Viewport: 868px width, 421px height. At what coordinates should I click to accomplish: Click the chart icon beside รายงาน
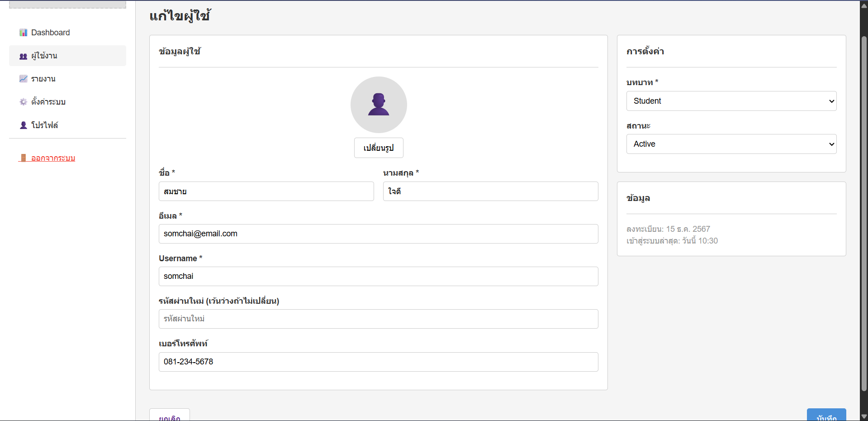point(23,78)
